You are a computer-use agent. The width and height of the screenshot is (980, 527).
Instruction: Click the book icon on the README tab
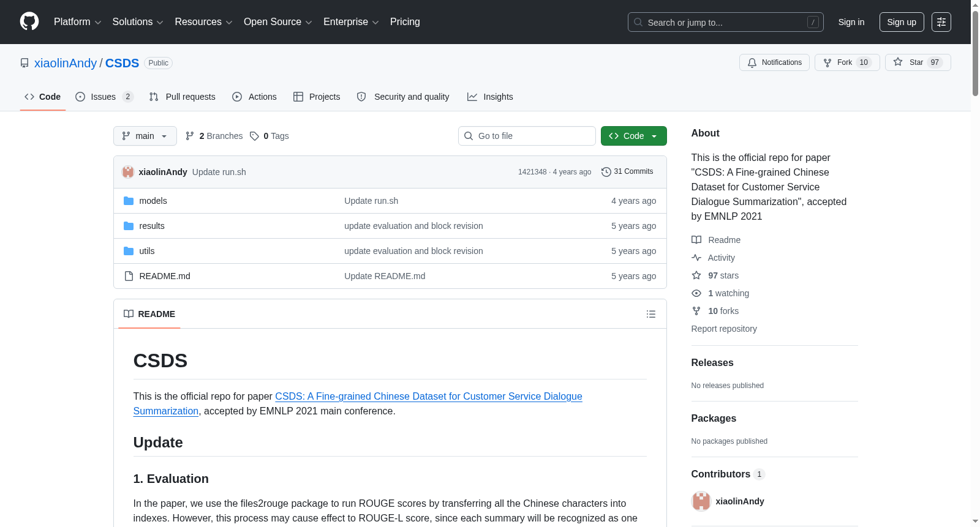129,314
